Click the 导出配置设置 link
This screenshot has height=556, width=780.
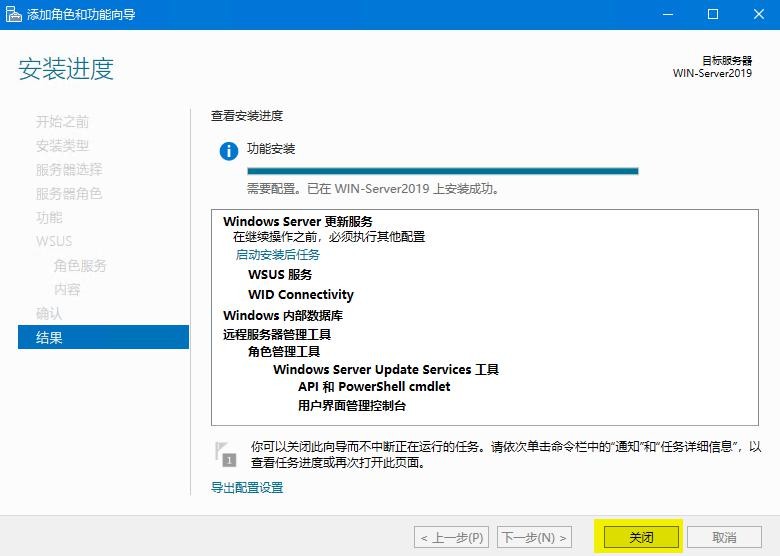click(x=247, y=488)
